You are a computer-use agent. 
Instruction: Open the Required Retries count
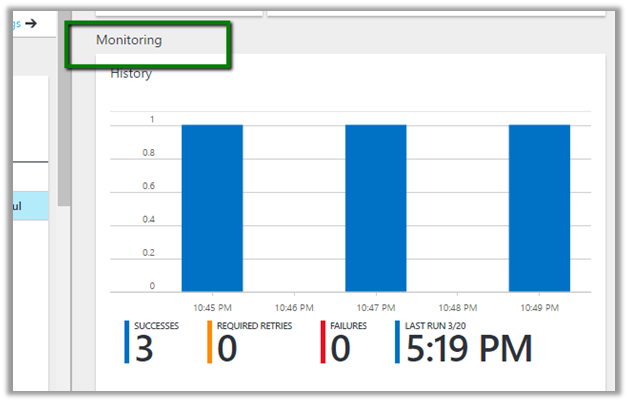(x=228, y=349)
